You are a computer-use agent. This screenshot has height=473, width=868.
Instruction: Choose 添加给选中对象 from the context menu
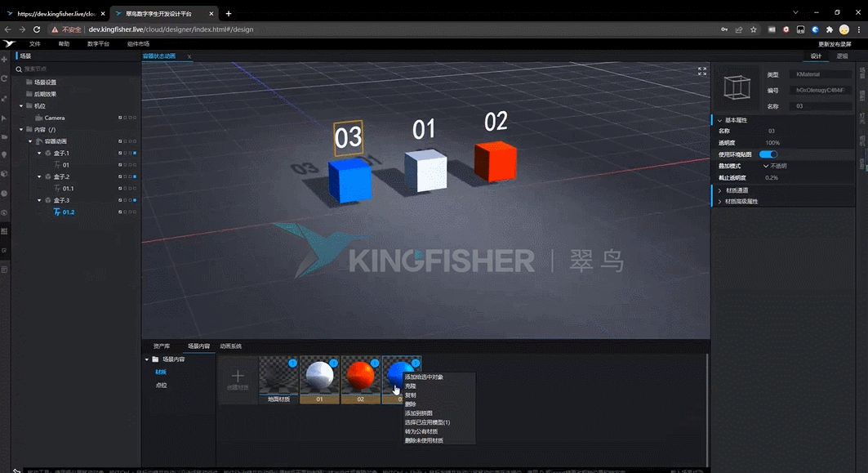pyautogui.click(x=424, y=377)
